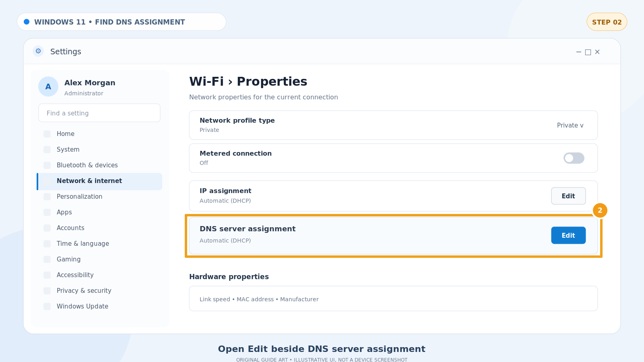The width and height of the screenshot is (644, 362).
Task: Toggle the Metered connection switch
Action: click(574, 158)
